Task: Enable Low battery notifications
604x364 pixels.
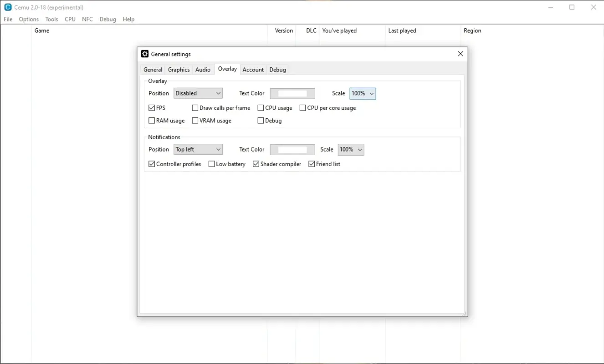Action: 211,164
